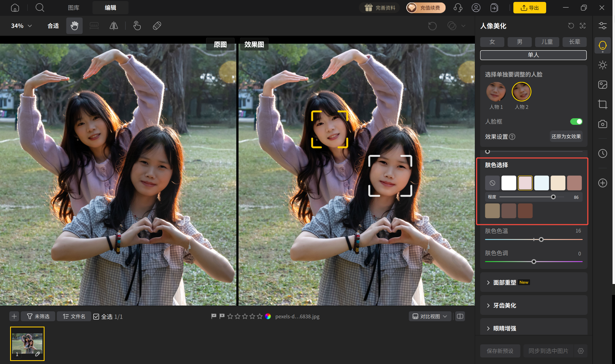This screenshot has width=615, height=364.
Task: Toggle the 人脸框 face frame switch
Action: (576, 122)
